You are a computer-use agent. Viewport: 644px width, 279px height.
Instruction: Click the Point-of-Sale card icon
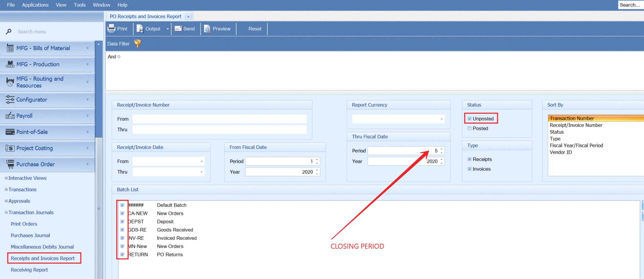[x=10, y=132]
